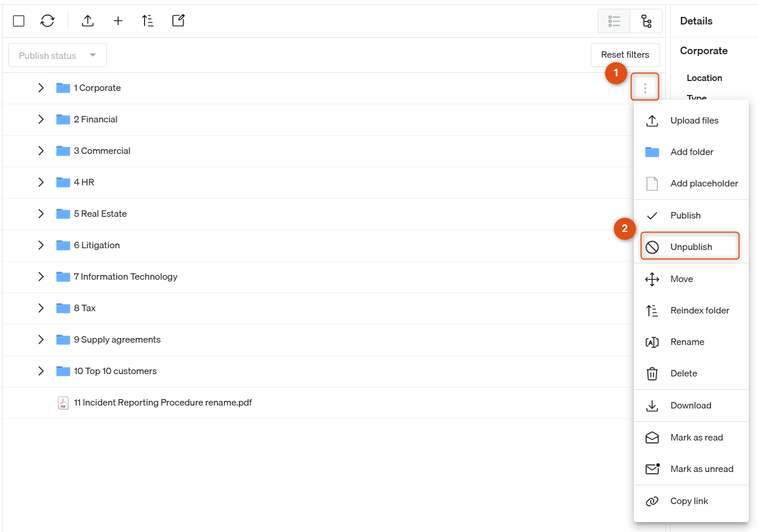The width and height of the screenshot is (758, 532).
Task: Switch to list view layout icon
Action: [614, 21]
